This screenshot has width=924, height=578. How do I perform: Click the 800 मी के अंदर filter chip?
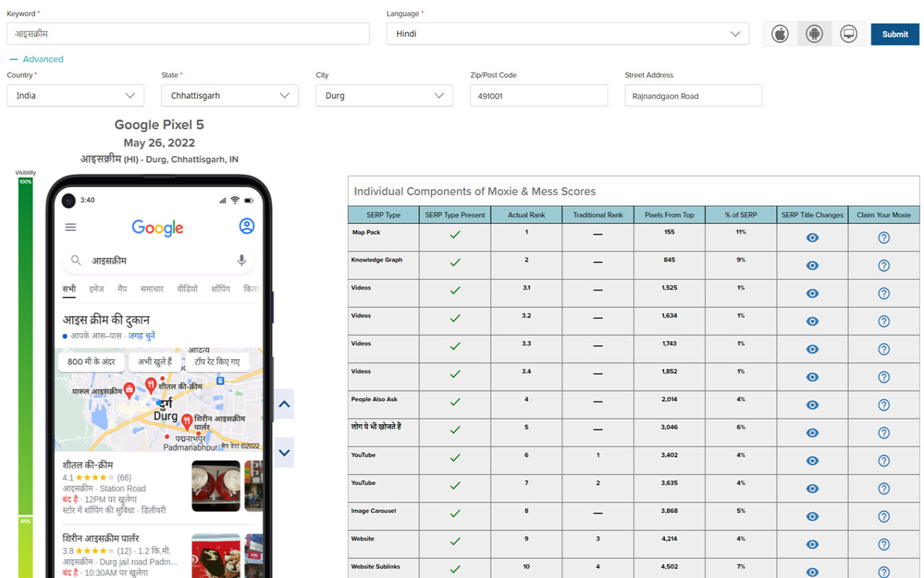tap(92, 362)
